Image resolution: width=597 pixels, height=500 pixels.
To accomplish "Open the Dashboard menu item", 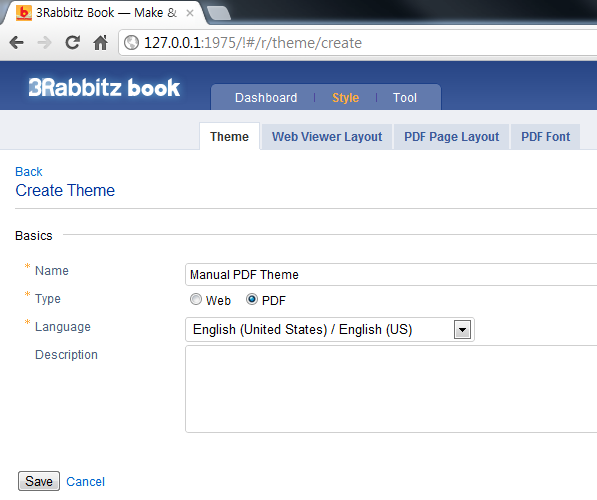I will coord(266,98).
